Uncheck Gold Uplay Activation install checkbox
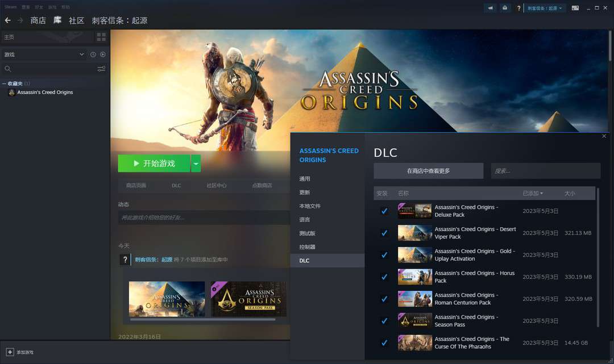 [x=384, y=255]
